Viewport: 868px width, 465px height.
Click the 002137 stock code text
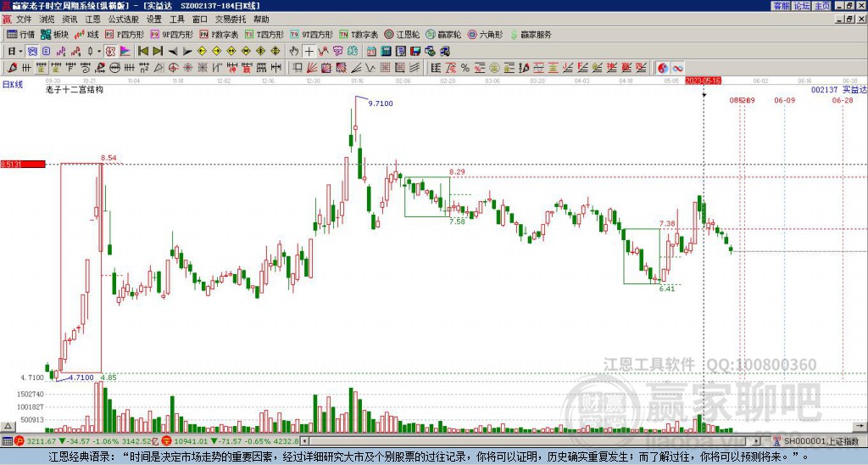coord(824,90)
